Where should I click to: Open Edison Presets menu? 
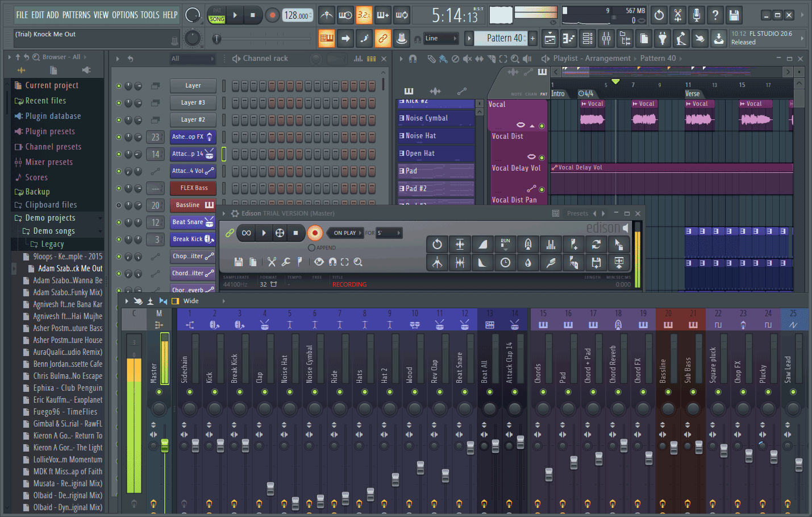tap(577, 213)
